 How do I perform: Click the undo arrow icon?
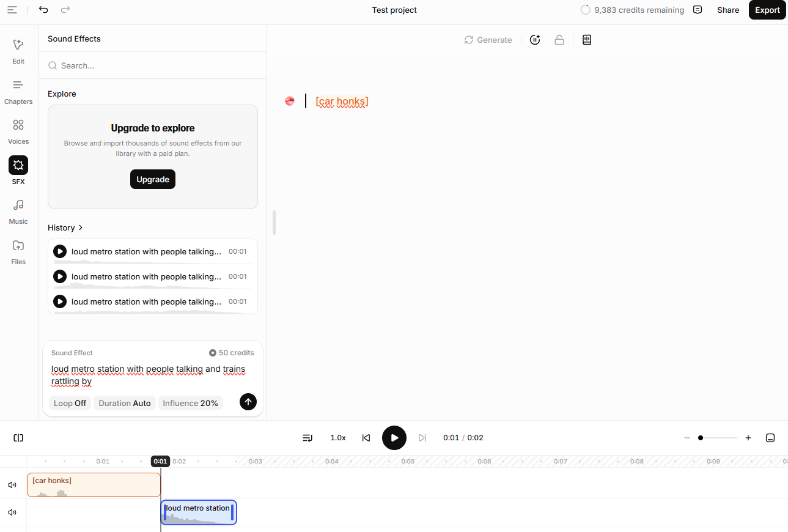[x=43, y=10]
